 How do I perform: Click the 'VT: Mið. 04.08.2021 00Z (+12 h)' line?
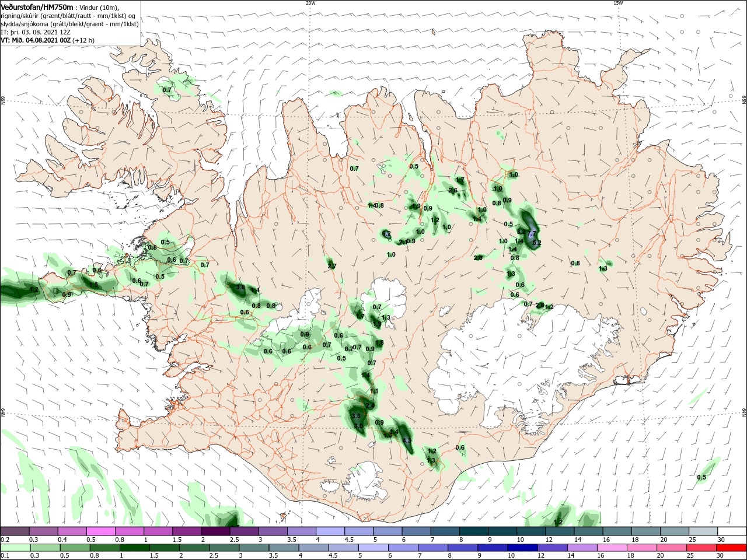pyautogui.click(x=47, y=40)
